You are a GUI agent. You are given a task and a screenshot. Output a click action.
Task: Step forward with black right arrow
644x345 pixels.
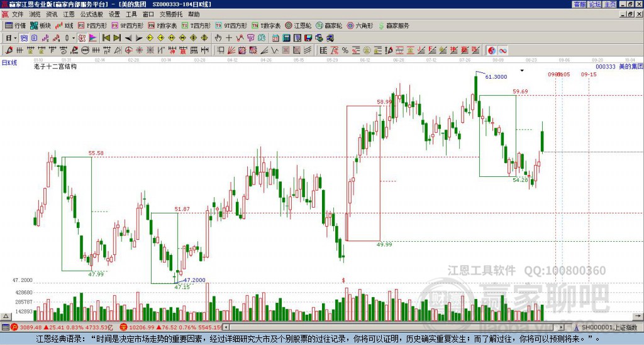tap(139, 38)
